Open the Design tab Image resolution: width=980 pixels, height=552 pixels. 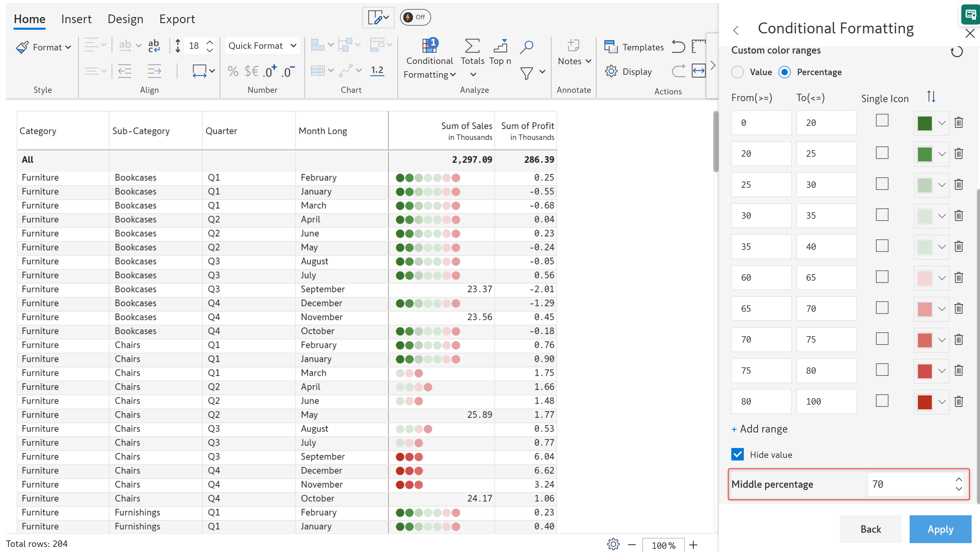tap(125, 19)
